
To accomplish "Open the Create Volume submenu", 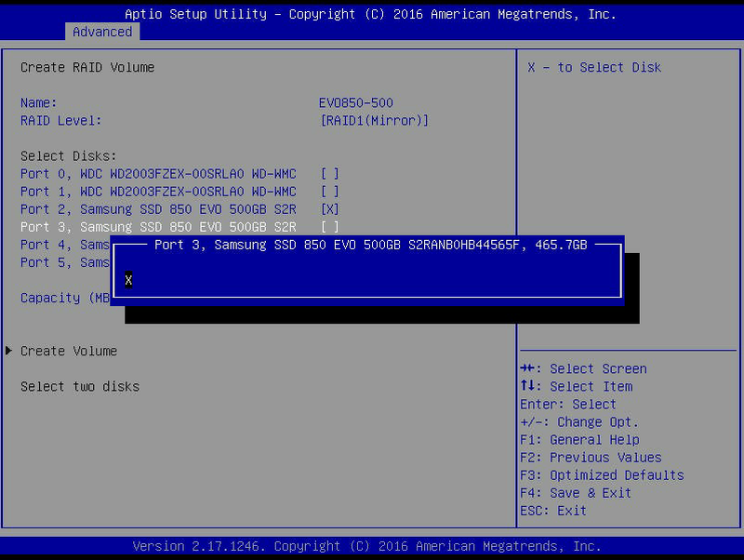I will pos(68,352).
